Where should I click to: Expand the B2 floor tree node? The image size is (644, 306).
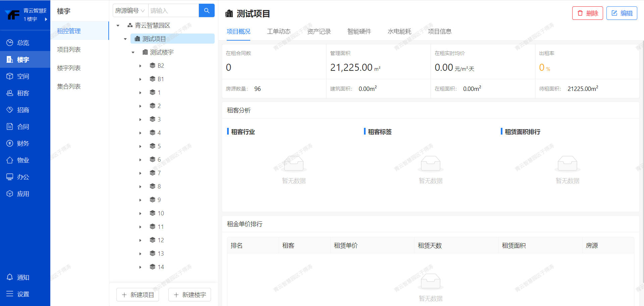pyautogui.click(x=140, y=66)
